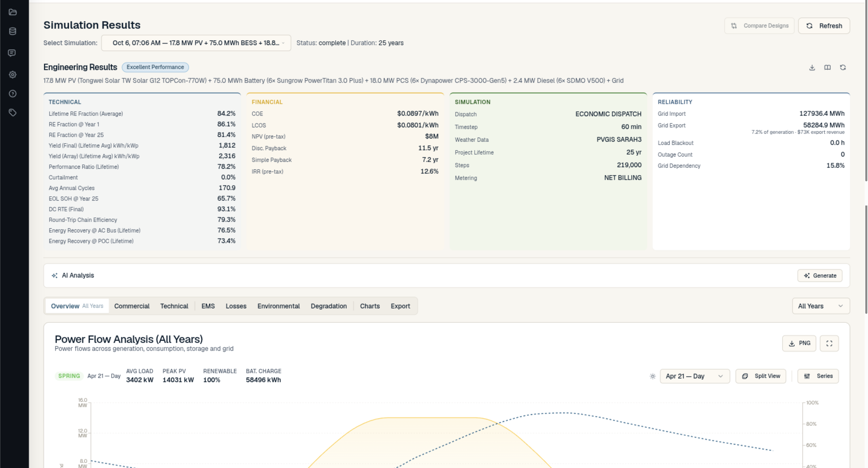Click the Grid Import value 127936.4 MWh
868x468 pixels.
tap(822, 113)
